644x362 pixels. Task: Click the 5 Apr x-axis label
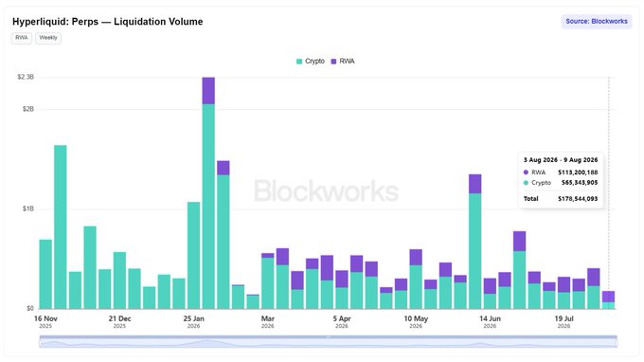pyautogui.click(x=342, y=321)
